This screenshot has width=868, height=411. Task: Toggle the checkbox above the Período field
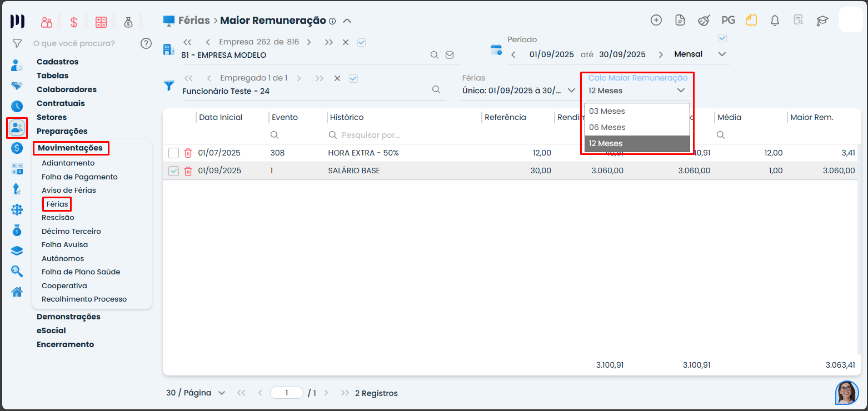pyautogui.click(x=722, y=38)
